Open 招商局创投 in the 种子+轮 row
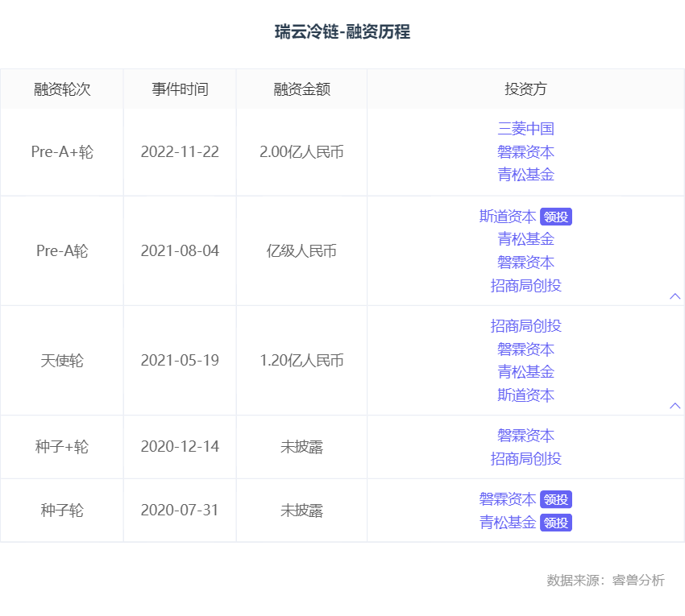The height and width of the screenshot is (616, 685). click(525, 459)
